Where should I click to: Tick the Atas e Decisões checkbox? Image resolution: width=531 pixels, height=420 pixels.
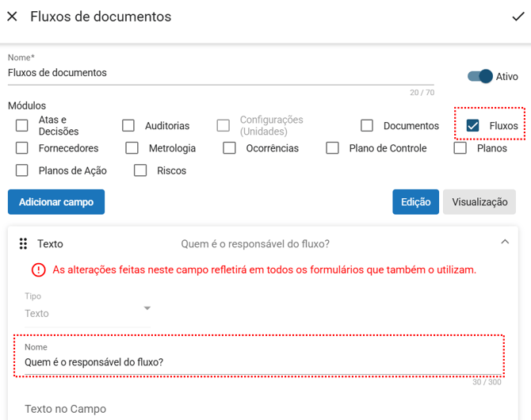(x=22, y=125)
